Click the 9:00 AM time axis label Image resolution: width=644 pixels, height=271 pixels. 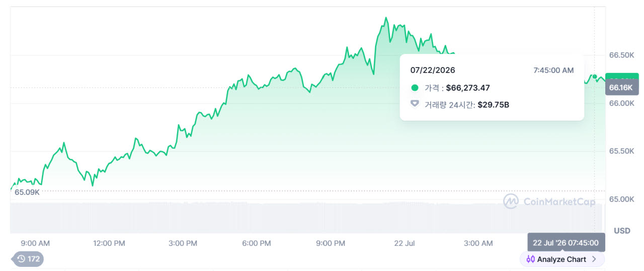[35, 243]
